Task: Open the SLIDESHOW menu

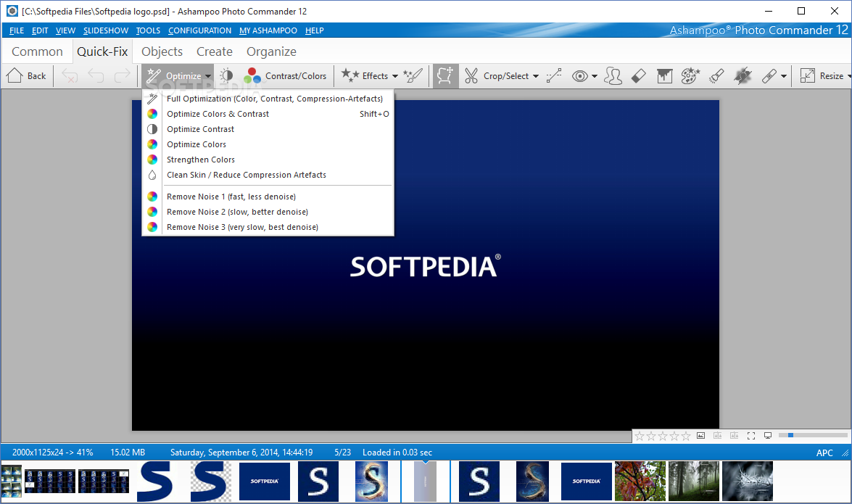Action: pos(105,30)
